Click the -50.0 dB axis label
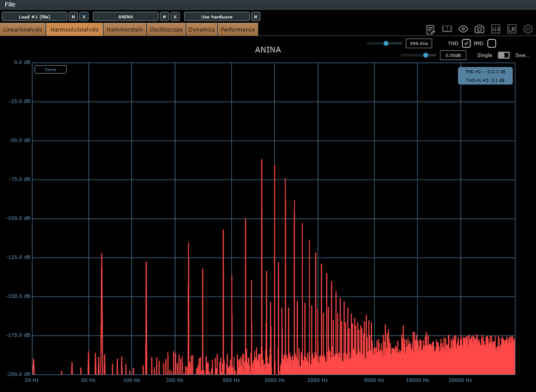This screenshot has height=392, width=536. pyautogui.click(x=20, y=140)
